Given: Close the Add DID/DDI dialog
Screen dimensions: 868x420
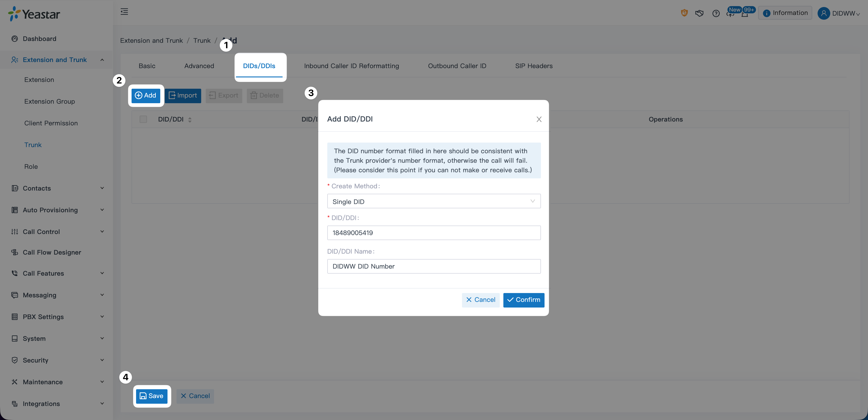Looking at the screenshot, I should coord(539,119).
